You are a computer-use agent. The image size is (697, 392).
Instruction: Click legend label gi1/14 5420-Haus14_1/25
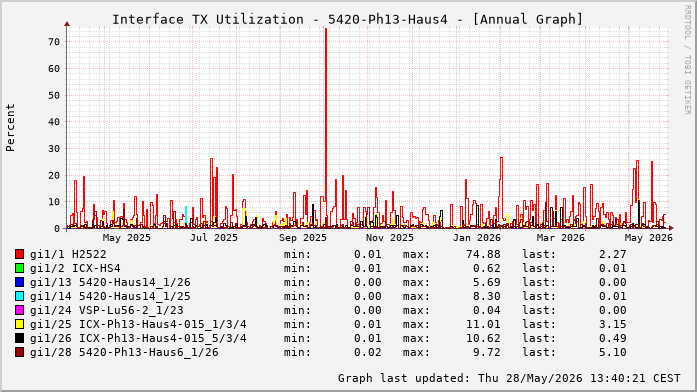tap(110, 296)
